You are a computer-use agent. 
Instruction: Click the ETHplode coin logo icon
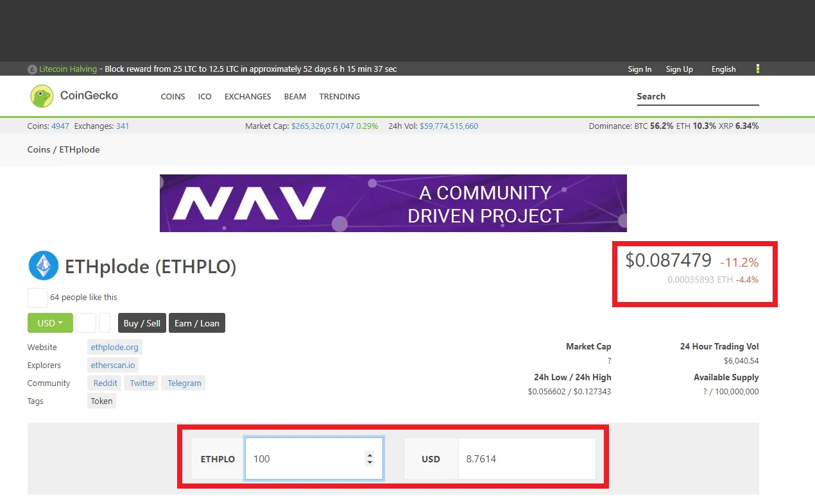click(44, 265)
